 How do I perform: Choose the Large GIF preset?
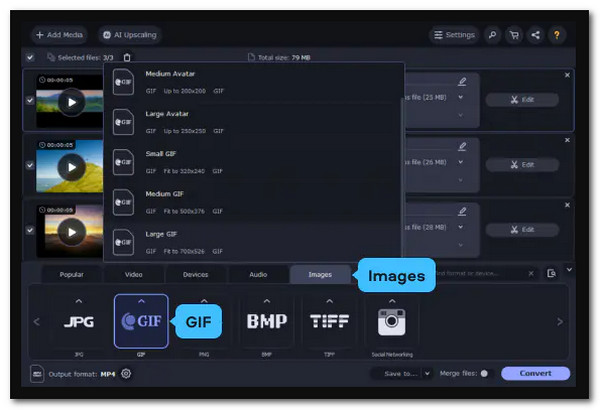tap(253, 242)
